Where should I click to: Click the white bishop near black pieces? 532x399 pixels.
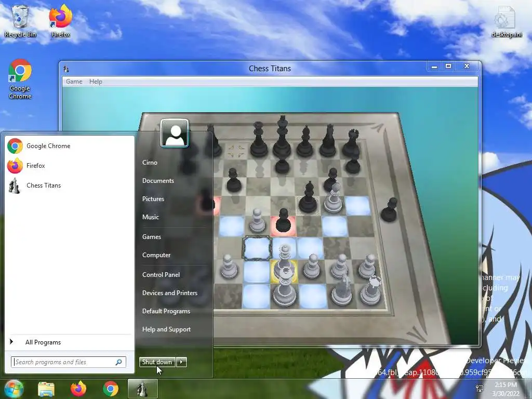click(x=334, y=198)
